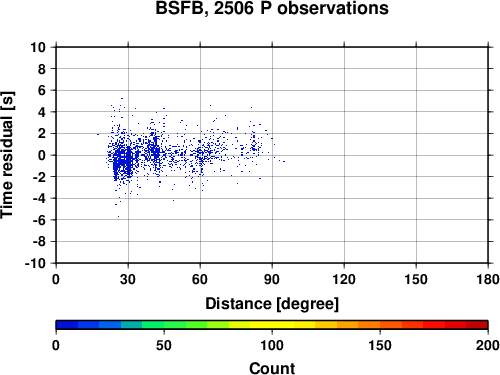Image resolution: width=500 pixels, height=375 pixels.
Task: Click the x-axis tick label 30
Action: 128,279
